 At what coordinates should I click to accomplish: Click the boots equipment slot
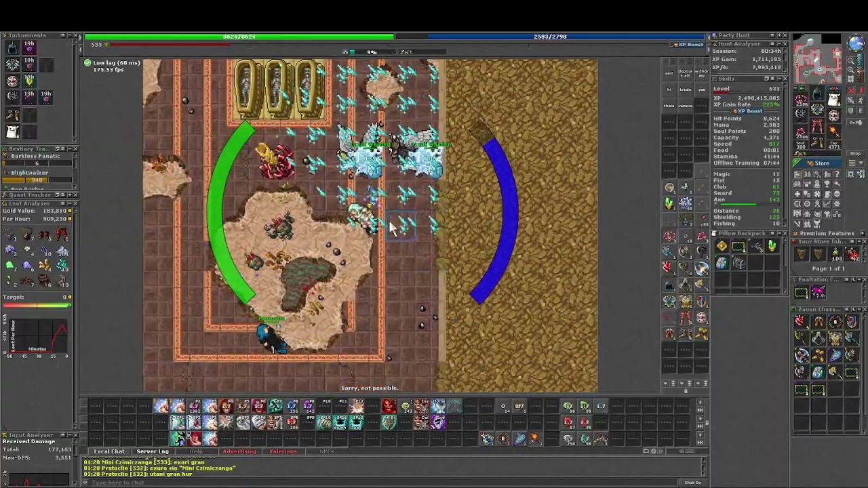point(817,142)
